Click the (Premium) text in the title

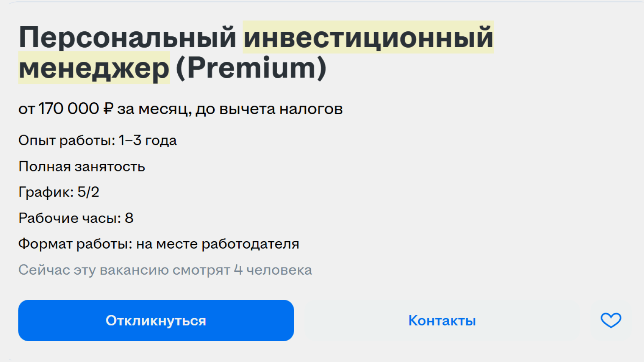point(251,69)
